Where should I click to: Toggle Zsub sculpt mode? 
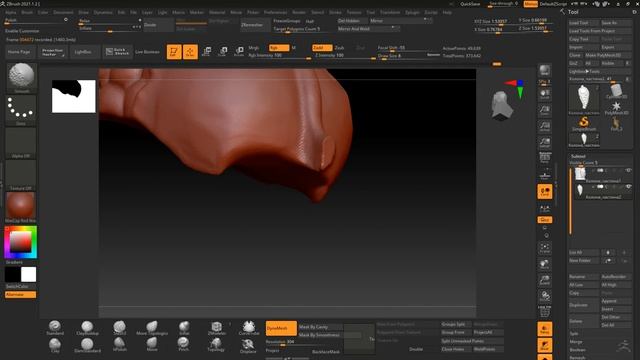tap(339, 48)
